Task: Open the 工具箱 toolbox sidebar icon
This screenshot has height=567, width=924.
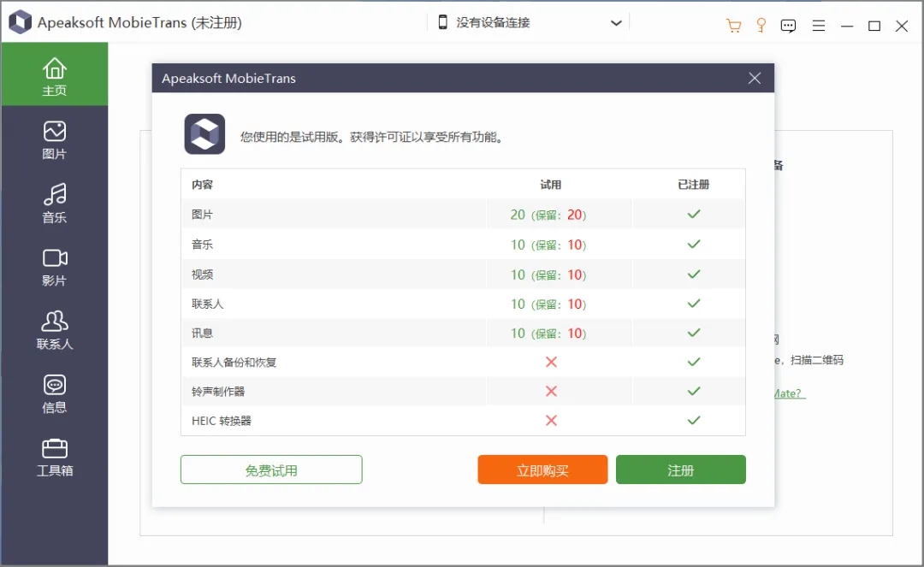Action: coord(54,458)
